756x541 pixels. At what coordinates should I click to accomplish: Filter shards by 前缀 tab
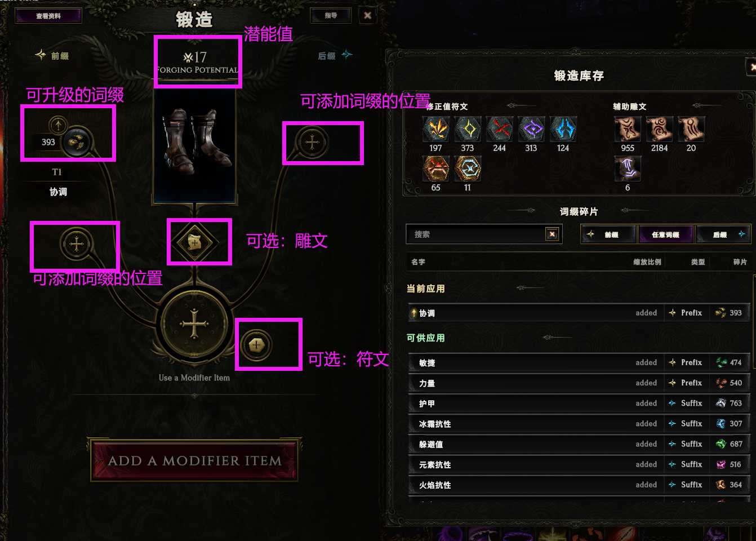[608, 234]
